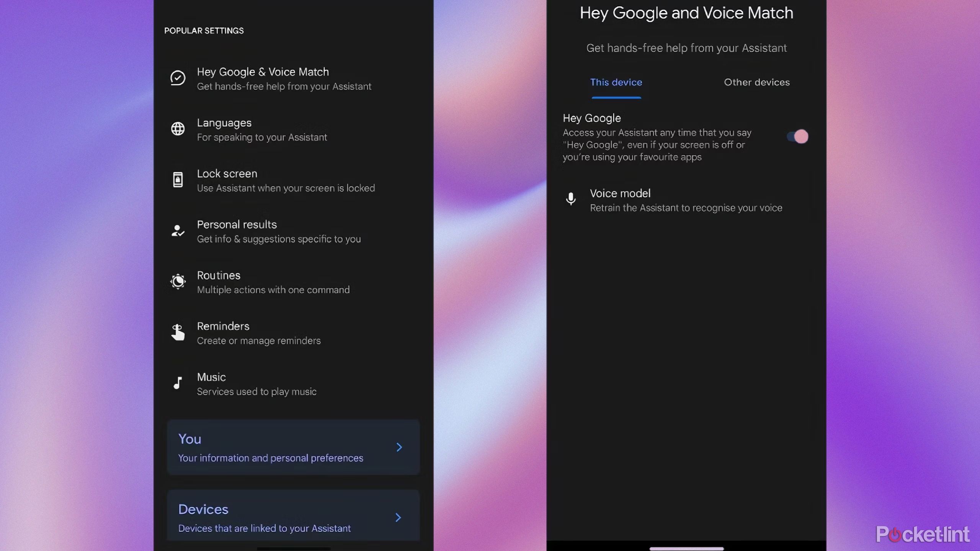
Task: Open the Reminders setting
Action: click(293, 333)
